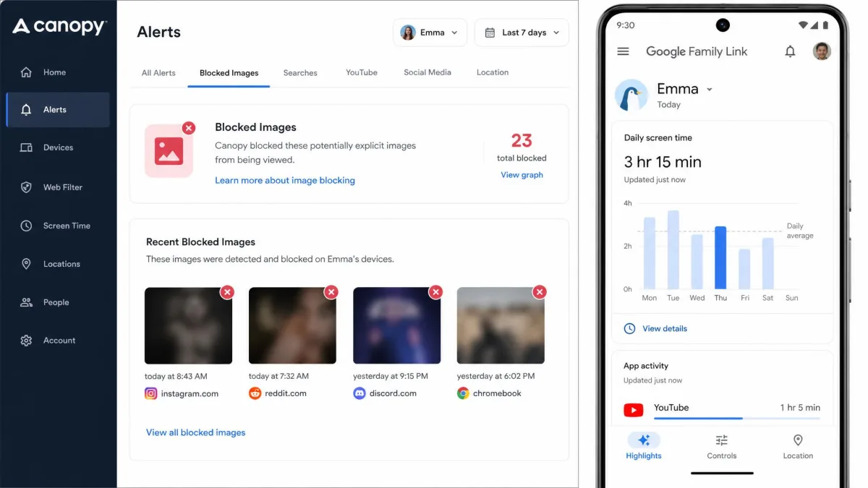
Task: Click the Reddit icon beside reddit.com
Action: click(255, 393)
